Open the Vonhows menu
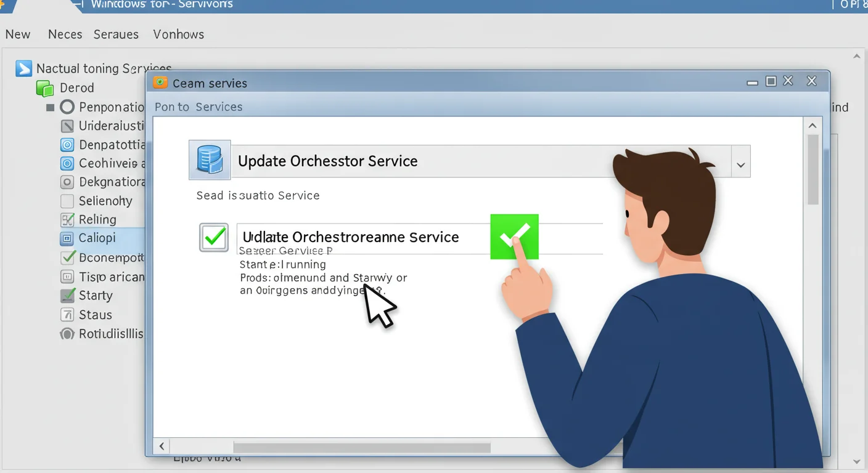This screenshot has width=868, height=473. pyautogui.click(x=178, y=34)
